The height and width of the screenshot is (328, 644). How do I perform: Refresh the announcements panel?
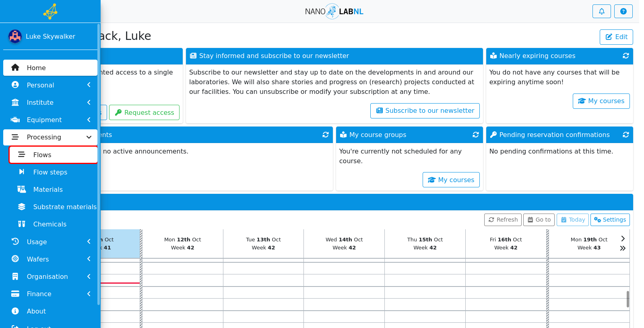[325, 135]
